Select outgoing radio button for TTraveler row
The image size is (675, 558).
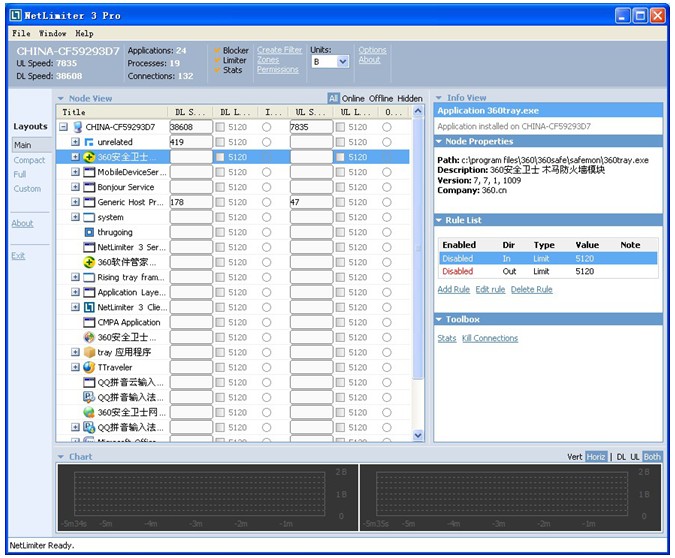pos(387,367)
